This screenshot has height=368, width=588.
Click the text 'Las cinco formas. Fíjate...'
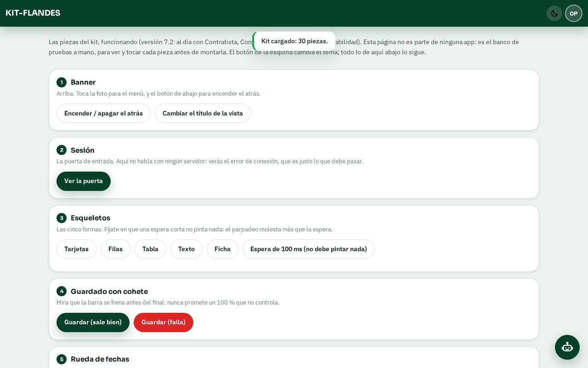pyautogui.click(x=195, y=229)
